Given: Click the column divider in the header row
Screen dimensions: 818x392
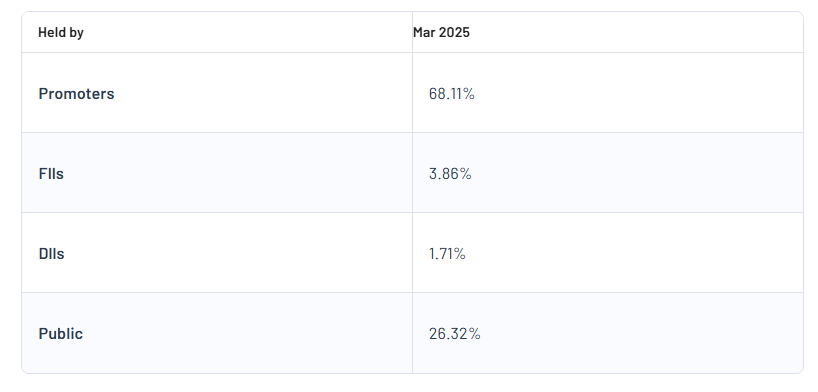Looking at the screenshot, I should pos(412,32).
